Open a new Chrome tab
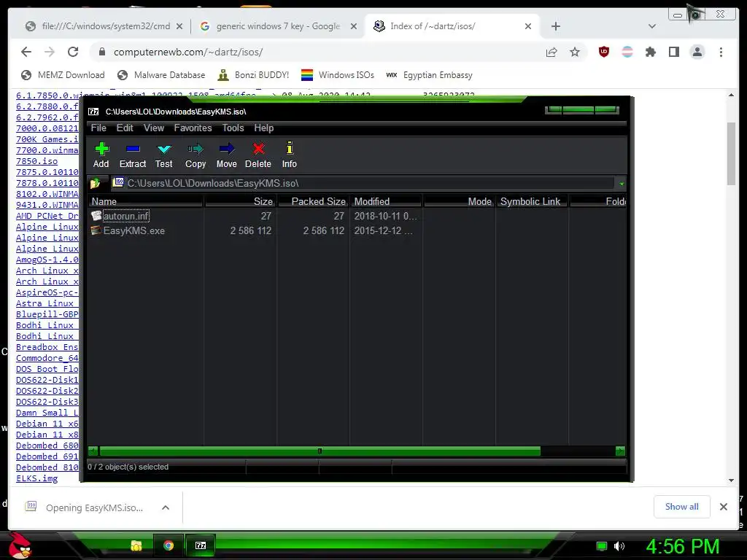This screenshot has width=747, height=560. 555,26
